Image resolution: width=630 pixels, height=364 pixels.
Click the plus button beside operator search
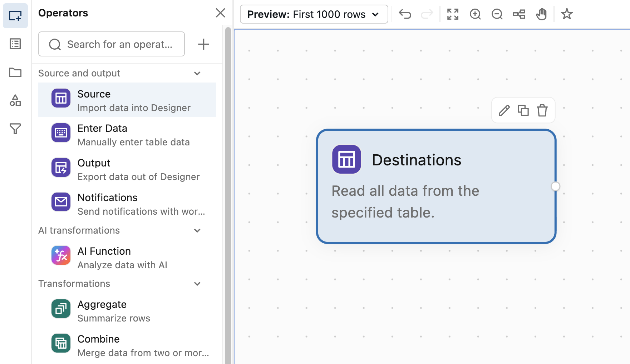(203, 44)
